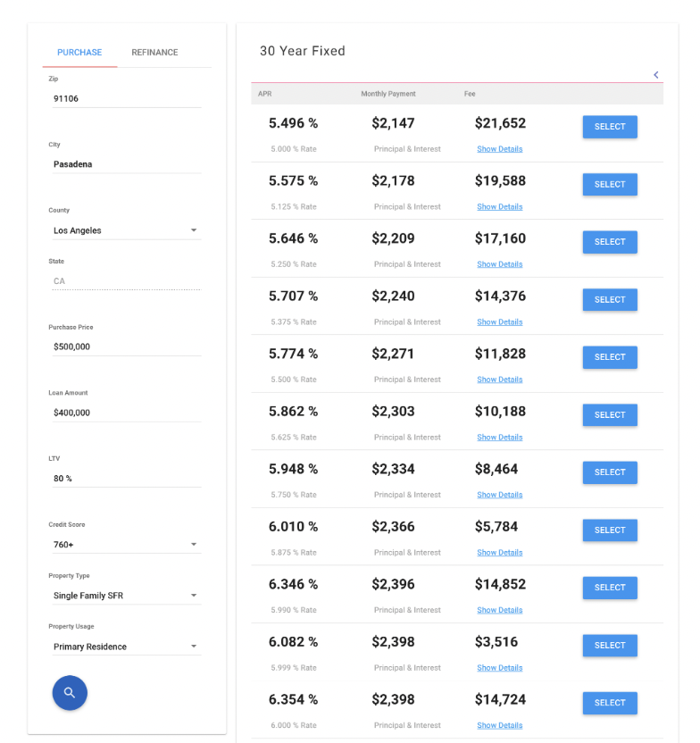Open the County dropdown
700x743 pixels.
tap(125, 230)
